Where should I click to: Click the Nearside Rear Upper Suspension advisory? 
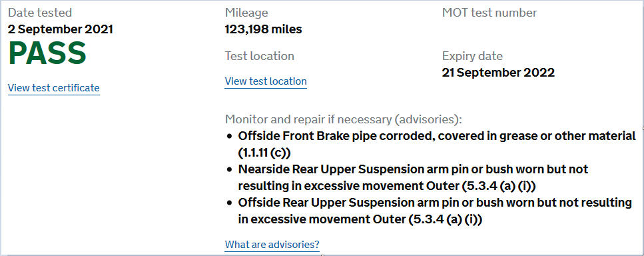(413, 177)
